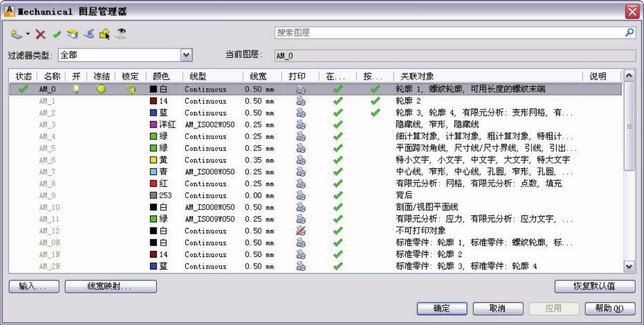644x325 pixels.
Task: Click the red 红 swatch for AM_8
Action: [153, 183]
